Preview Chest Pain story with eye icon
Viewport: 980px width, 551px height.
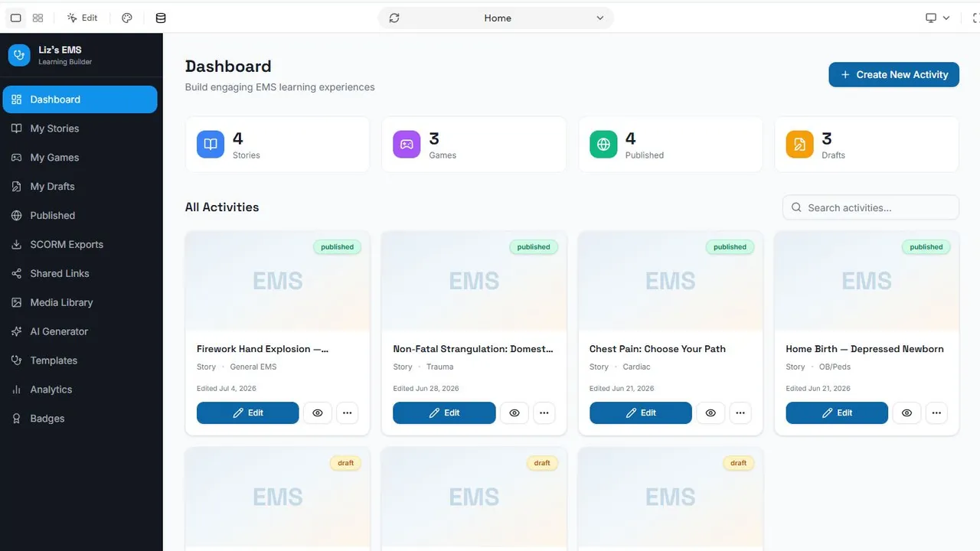click(710, 412)
